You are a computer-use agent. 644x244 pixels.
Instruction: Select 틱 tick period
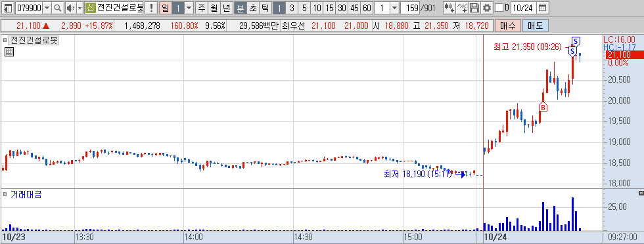[265, 8]
